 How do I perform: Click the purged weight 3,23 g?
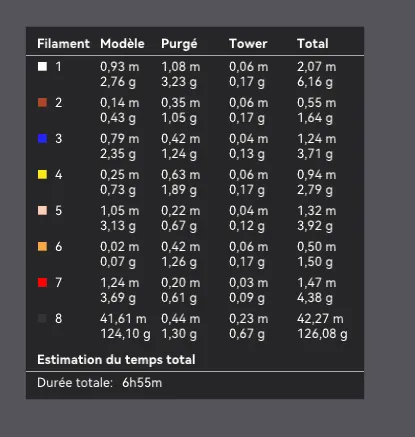[179, 82]
